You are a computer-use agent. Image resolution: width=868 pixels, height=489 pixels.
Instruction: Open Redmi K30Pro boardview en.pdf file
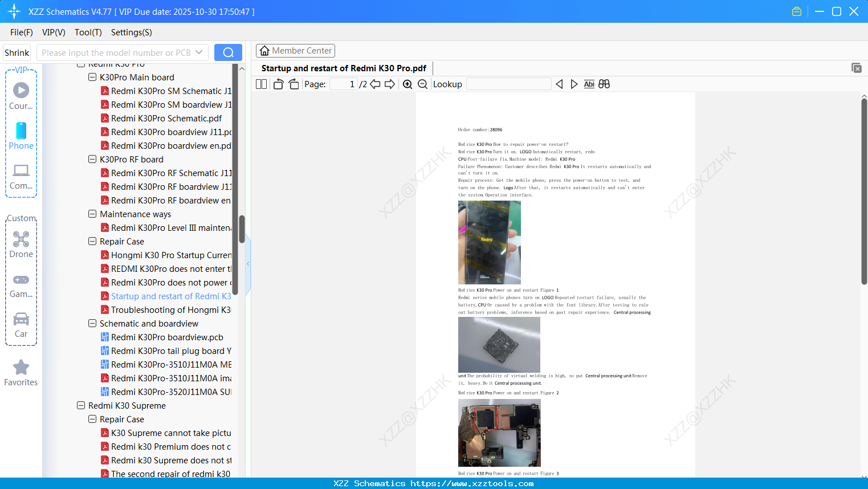[x=171, y=146]
